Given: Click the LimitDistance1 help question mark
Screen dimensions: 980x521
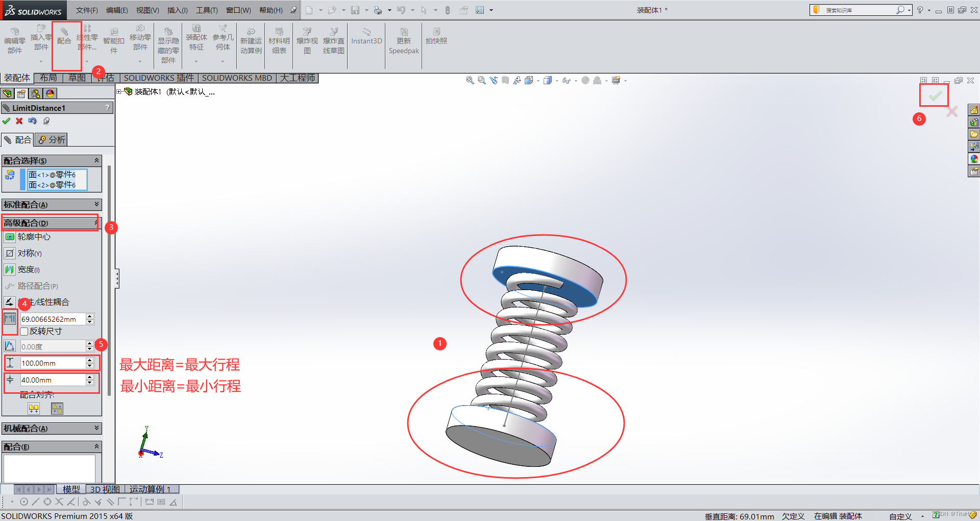Looking at the screenshot, I should coord(107,108).
